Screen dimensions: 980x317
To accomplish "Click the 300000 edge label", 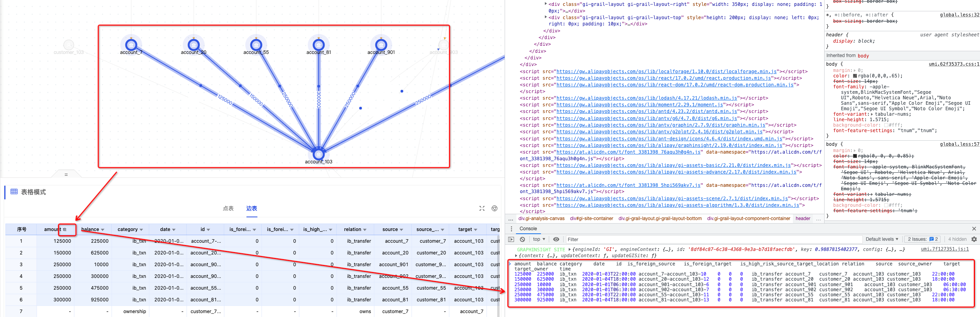I will [x=319, y=100].
